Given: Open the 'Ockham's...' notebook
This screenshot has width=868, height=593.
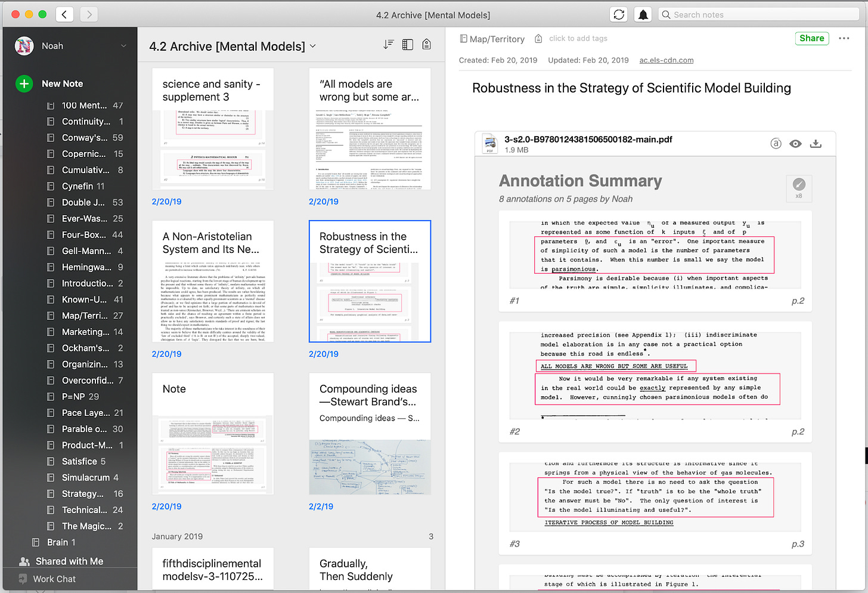Looking at the screenshot, I should coord(85,348).
